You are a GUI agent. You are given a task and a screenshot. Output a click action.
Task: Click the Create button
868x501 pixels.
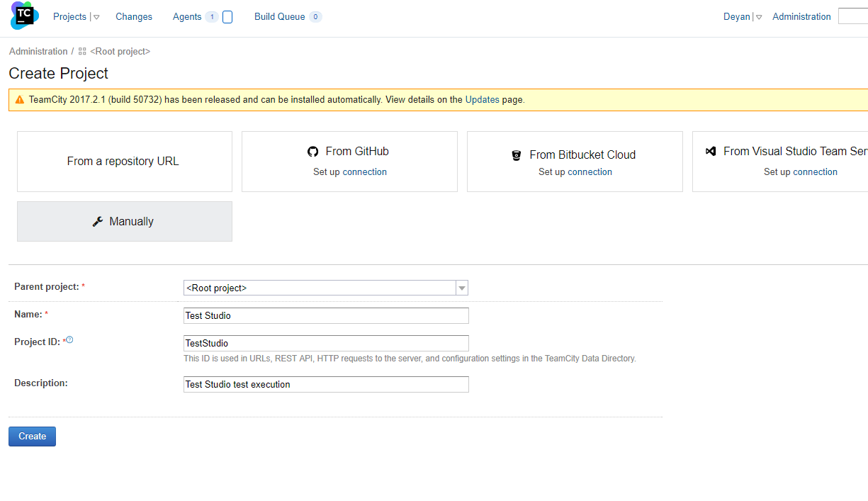[32, 437]
